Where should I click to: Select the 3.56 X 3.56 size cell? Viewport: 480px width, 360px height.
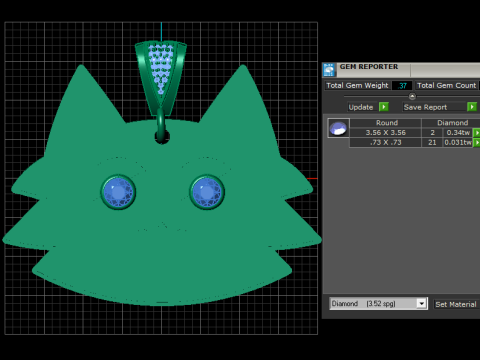point(385,133)
